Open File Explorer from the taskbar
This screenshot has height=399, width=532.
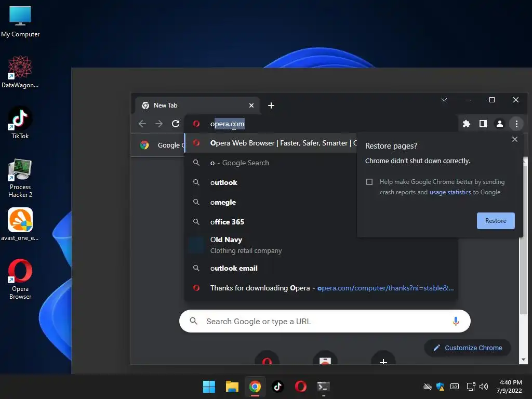(x=232, y=387)
